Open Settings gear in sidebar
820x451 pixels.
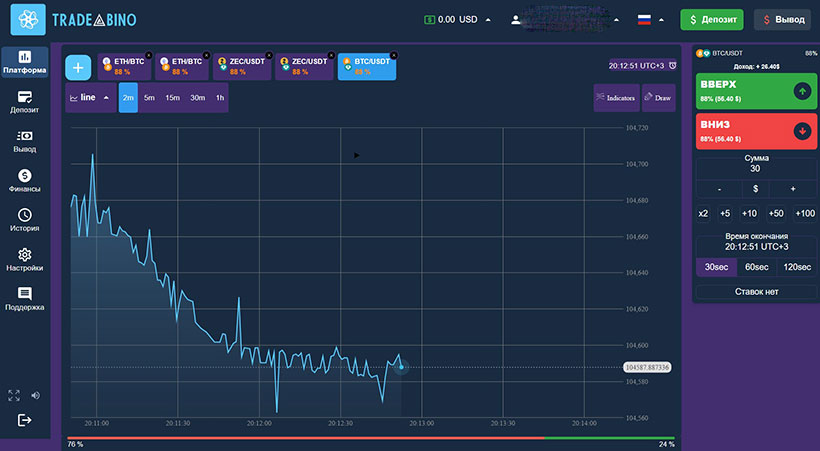coord(24,260)
